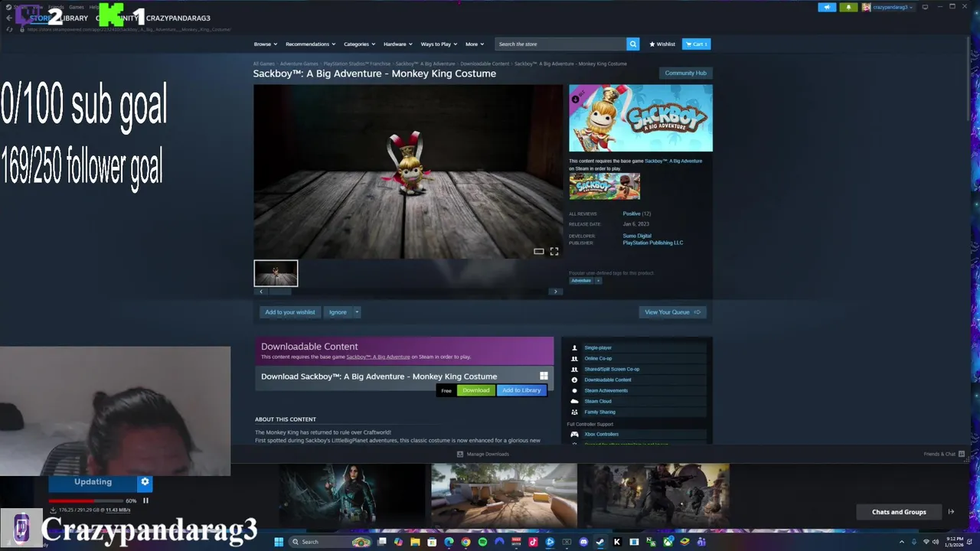Viewport: 980px width, 551px height.
Task: Open the shopping Cart button
Action: pyautogui.click(x=697, y=44)
